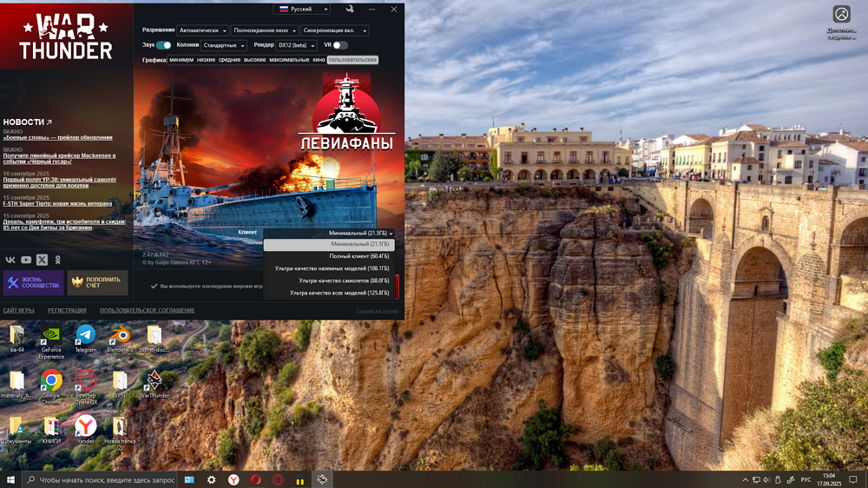
Task: Open Opera GX icon in the taskbar
Action: [x=278, y=479]
